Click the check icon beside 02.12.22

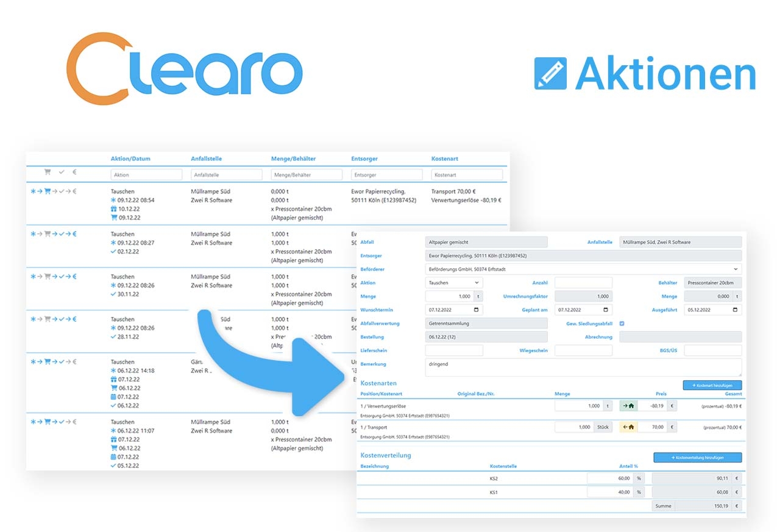click(x=113, y=251)
